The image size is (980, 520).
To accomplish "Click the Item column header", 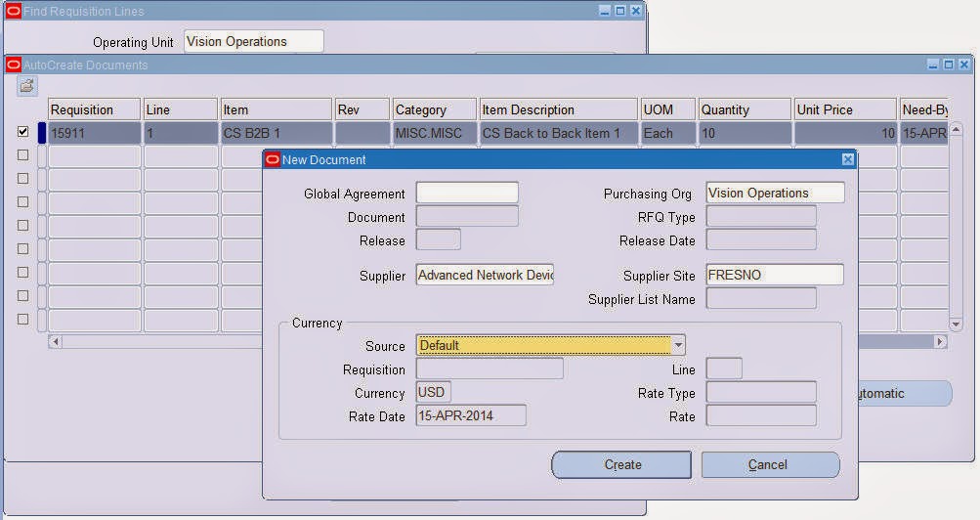I will tap(277, 109).
